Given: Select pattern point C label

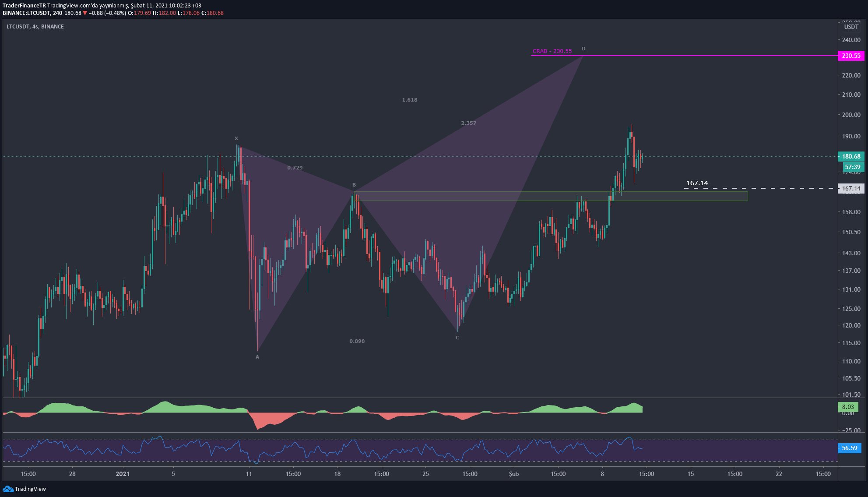Looking at the screenshot, I should (x=457, y=338).
